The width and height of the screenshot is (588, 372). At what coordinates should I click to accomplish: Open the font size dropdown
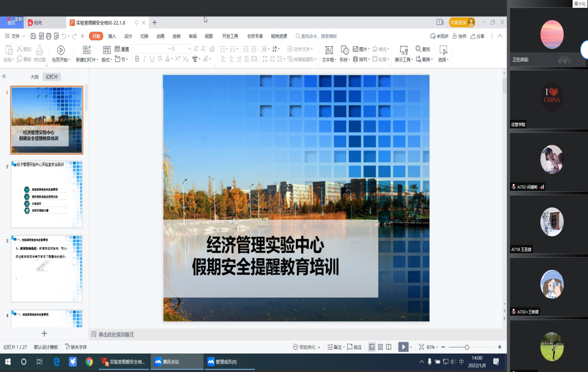190,49
